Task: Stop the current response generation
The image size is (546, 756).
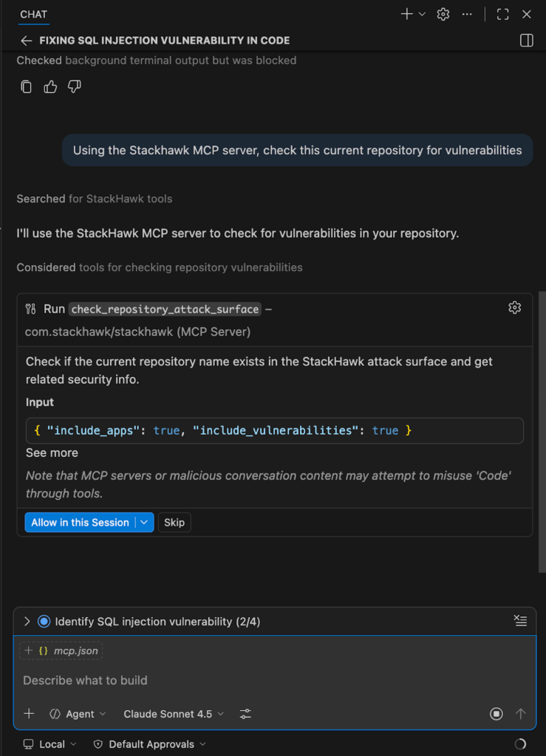Action: [496, 714]
